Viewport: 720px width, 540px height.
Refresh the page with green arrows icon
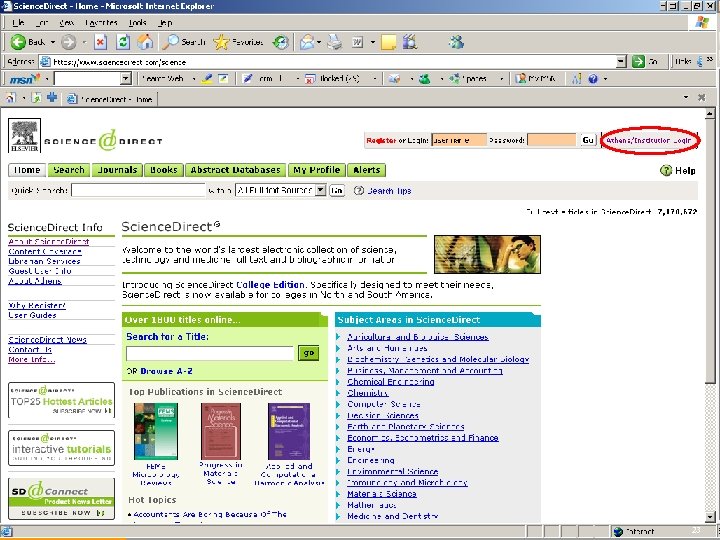coord(123,42)
